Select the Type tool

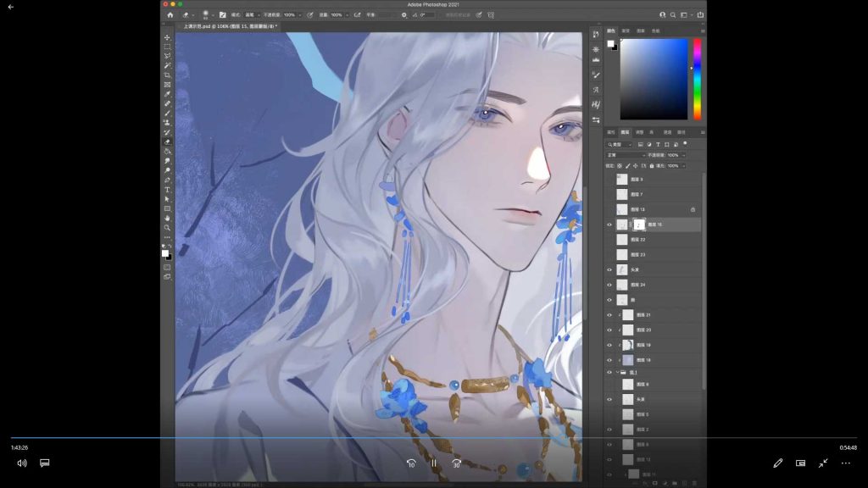click(x=167, y=190)
